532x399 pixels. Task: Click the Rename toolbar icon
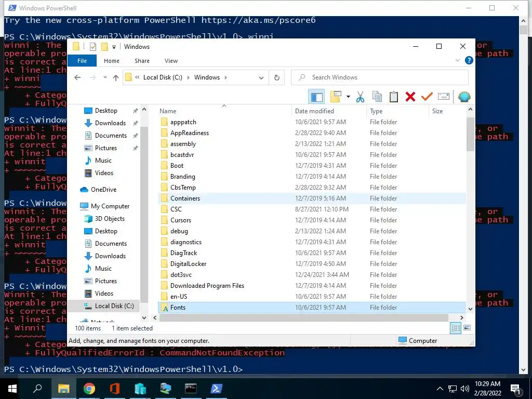click(444, 97)
